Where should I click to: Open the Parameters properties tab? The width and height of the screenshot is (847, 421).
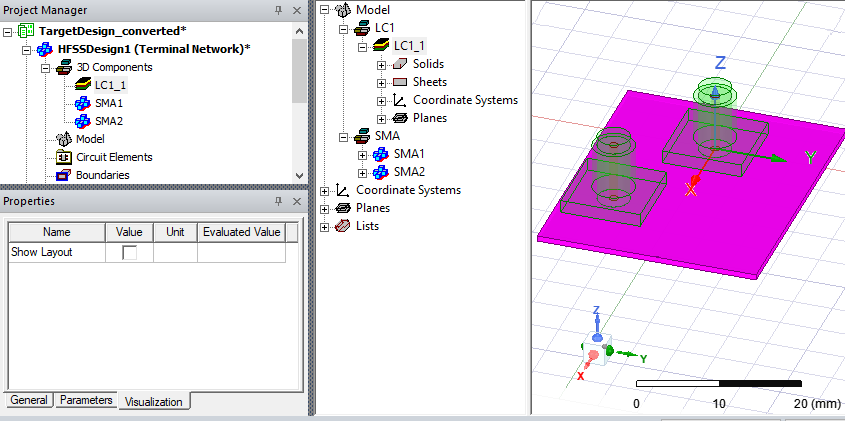[86, 400]
